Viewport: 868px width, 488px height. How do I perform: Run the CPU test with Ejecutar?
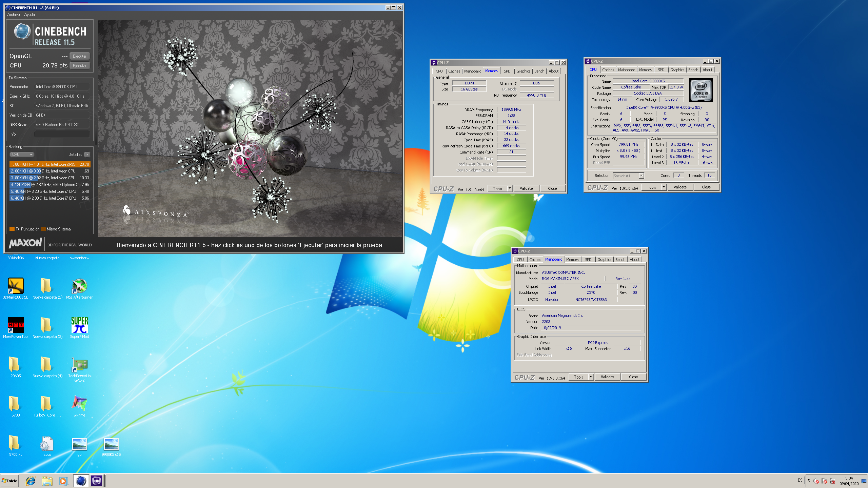click(79, 66)
